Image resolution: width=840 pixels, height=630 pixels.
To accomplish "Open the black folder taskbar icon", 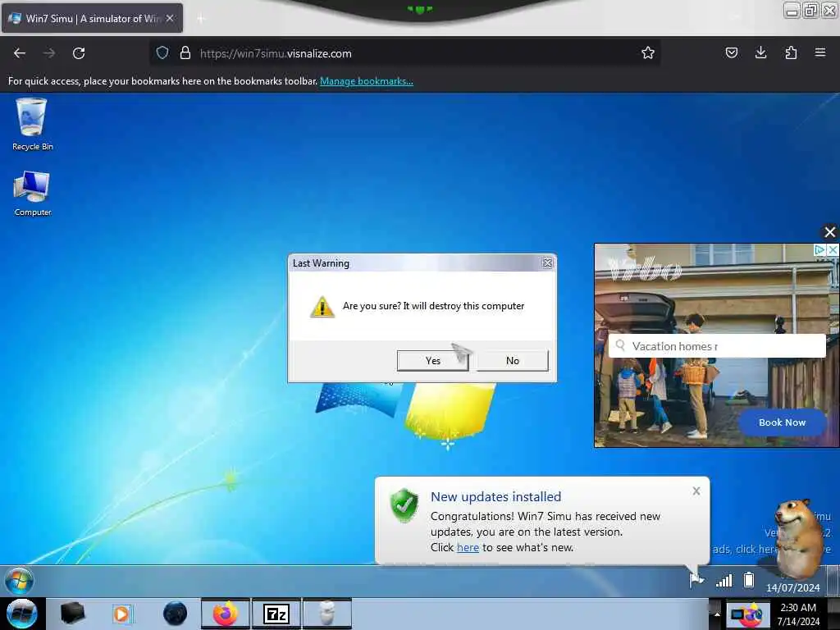I will pyautogui.click(x=72, y=614).
